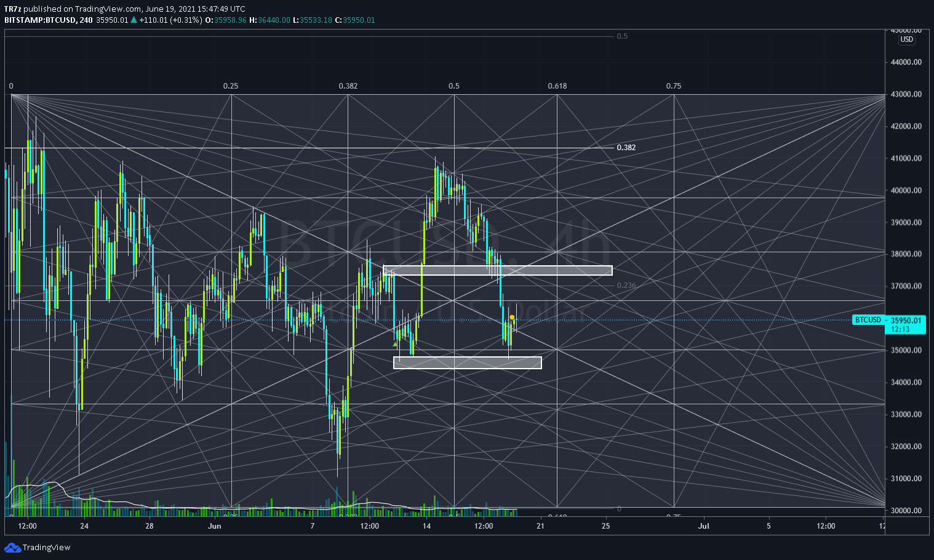Click the 32000.00 price axis label
Viewport: 934px width, 560px height.
(x=906, y=446)
